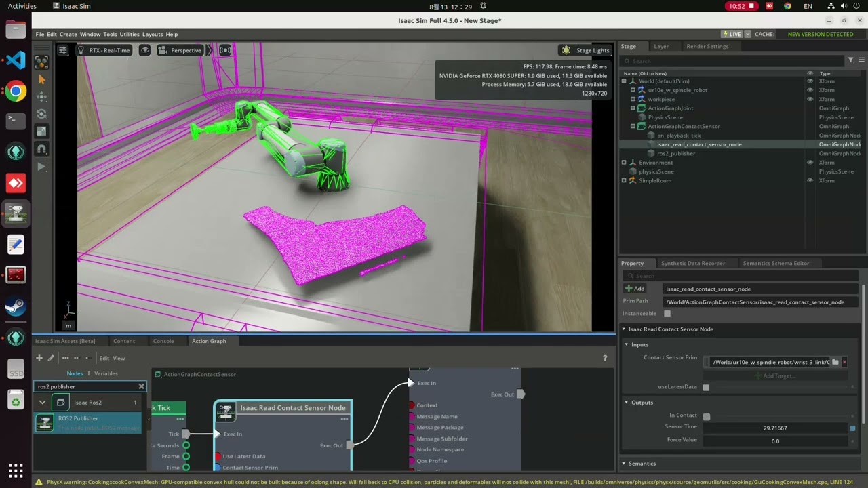Open Terminal from dock
Image resolution: width=868 pixels, height=488 pixels.
coord(16,121)
